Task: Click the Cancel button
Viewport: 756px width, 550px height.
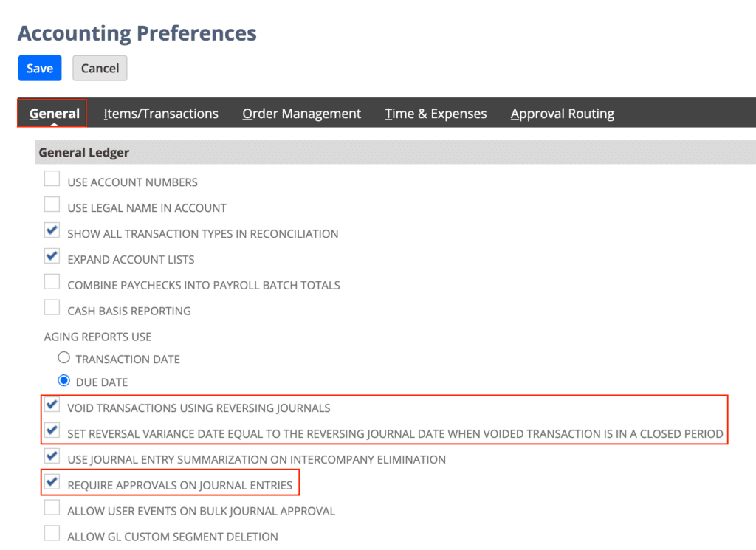Action: click(100, 68)
